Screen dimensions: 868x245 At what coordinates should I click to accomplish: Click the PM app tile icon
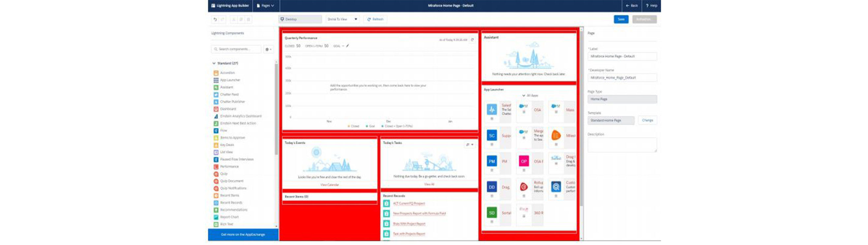[x=492, y=162]
